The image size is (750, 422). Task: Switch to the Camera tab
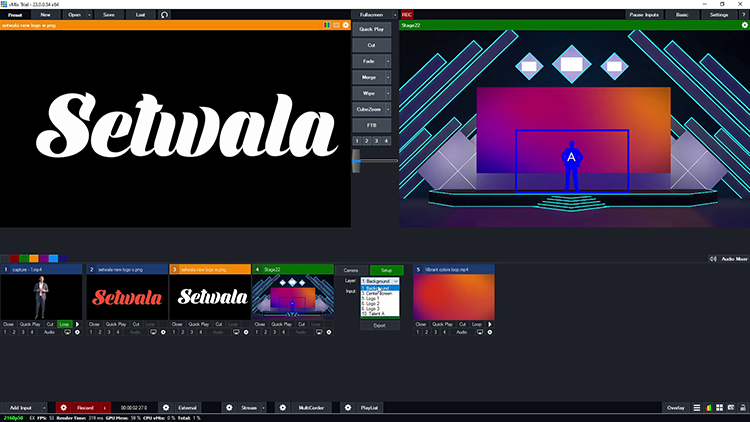click(351, 270)
